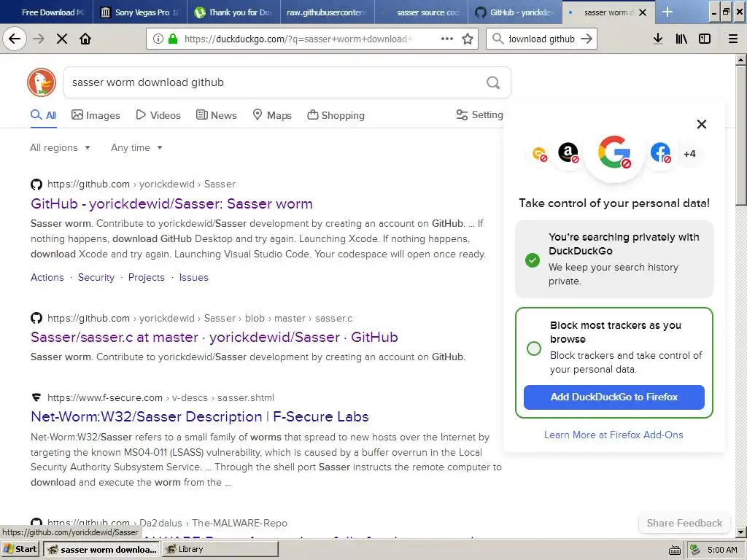Close the DuckDuckGo privacy popup
The image size is (747, 560).
(x=701, y=124)
